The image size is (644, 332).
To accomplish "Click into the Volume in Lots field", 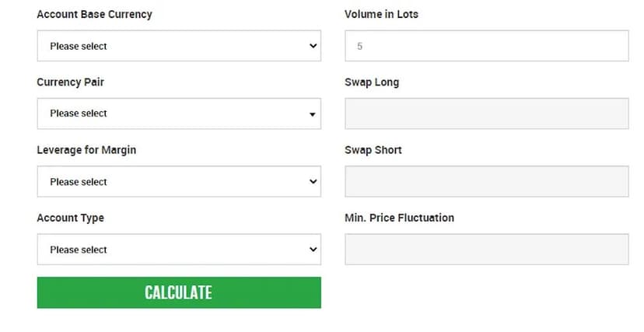I will pos(486,46).
